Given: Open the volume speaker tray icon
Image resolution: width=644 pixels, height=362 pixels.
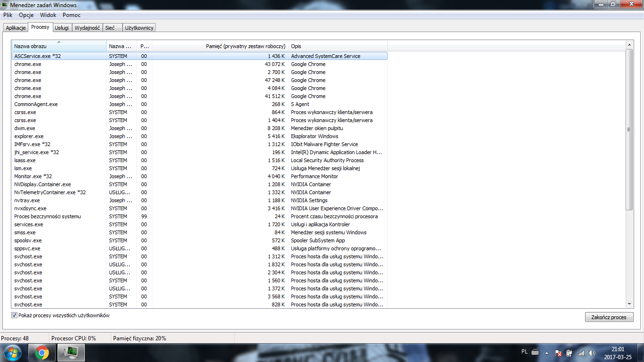Looking at the screenshot, I should [592, 353].
